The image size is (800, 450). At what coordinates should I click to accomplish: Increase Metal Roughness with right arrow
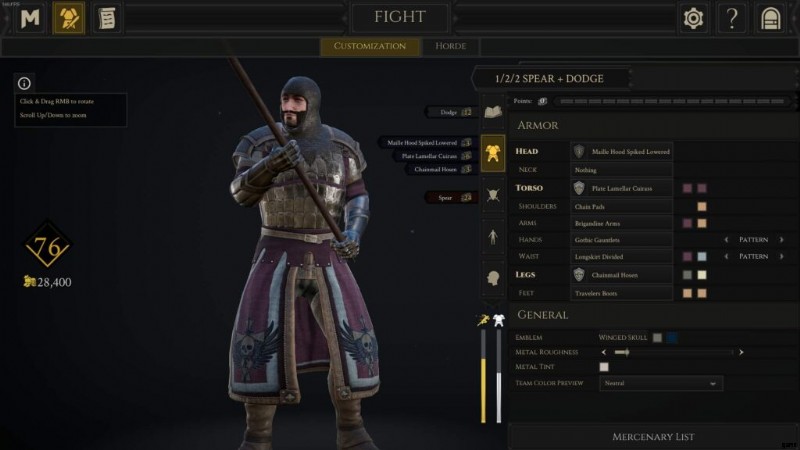[x=741, y=352]
